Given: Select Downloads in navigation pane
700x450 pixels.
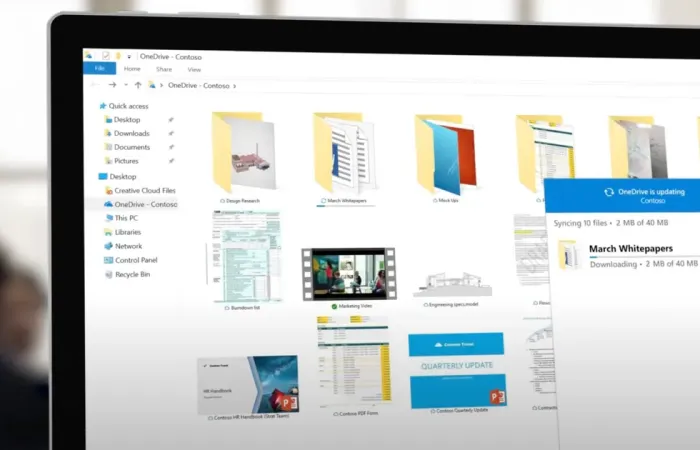Looking at the screenshot, I should pyautogui.click(x=127, y=133).
